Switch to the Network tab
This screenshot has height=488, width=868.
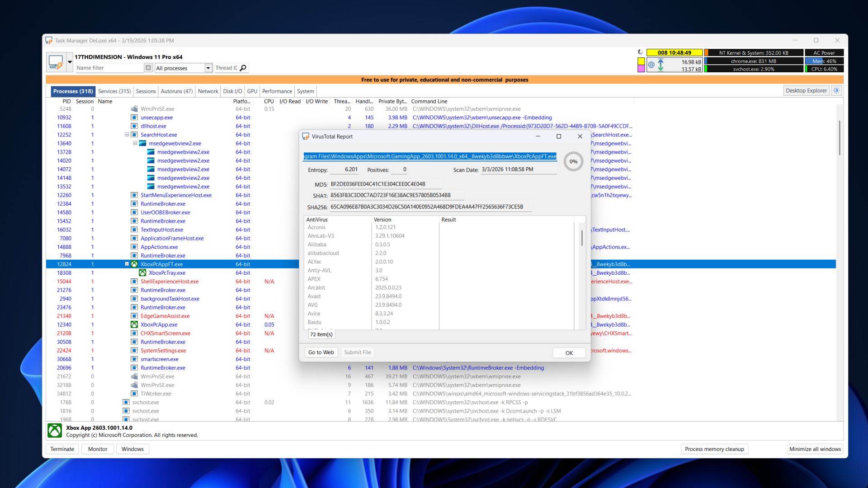208,91
